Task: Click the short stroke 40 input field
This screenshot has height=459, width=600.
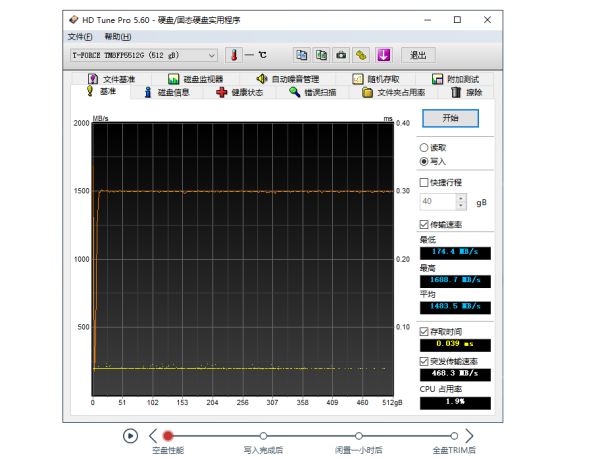Action: click(x=438, y=202)
